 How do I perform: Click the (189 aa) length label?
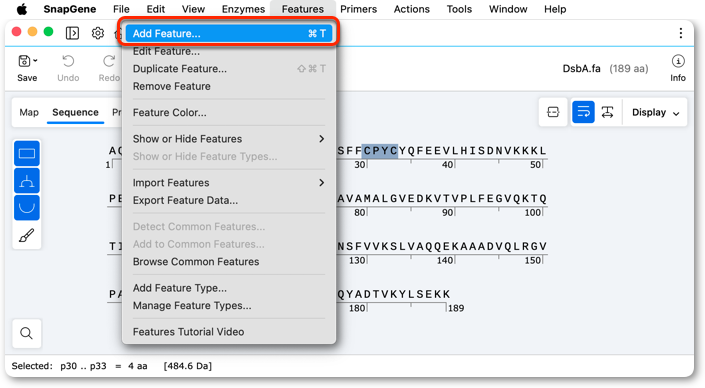629,68
